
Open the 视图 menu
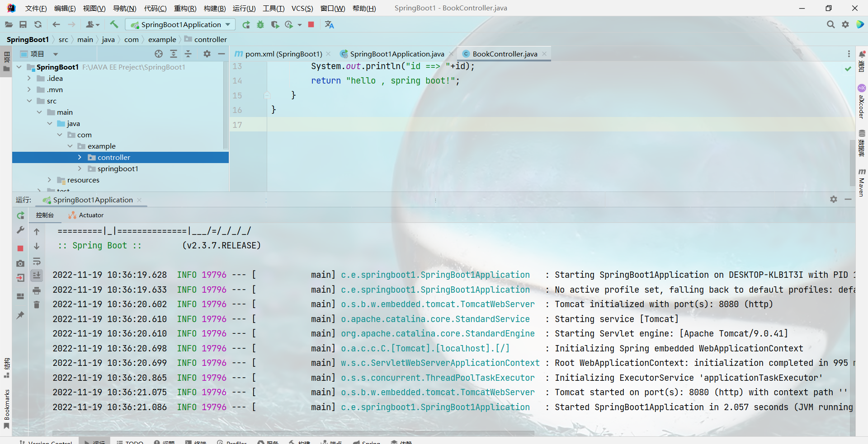pos(94,8)
